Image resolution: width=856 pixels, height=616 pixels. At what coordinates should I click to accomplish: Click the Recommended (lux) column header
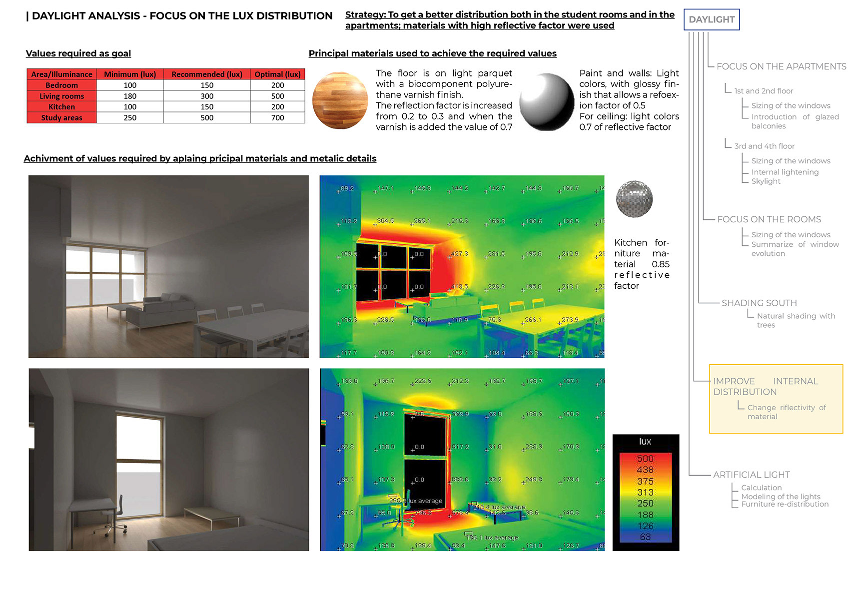[207, 74]
